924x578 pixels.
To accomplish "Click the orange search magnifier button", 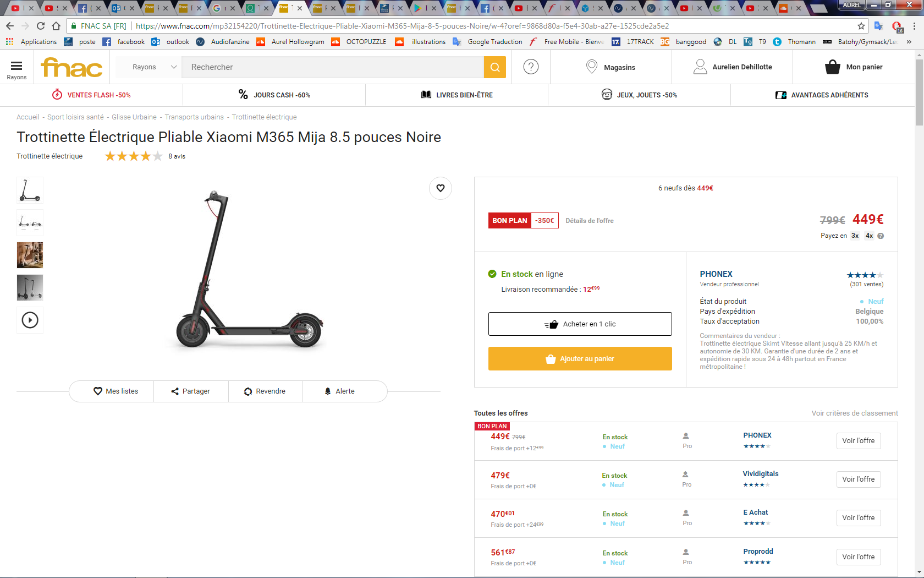I will [x=495, y=67].
